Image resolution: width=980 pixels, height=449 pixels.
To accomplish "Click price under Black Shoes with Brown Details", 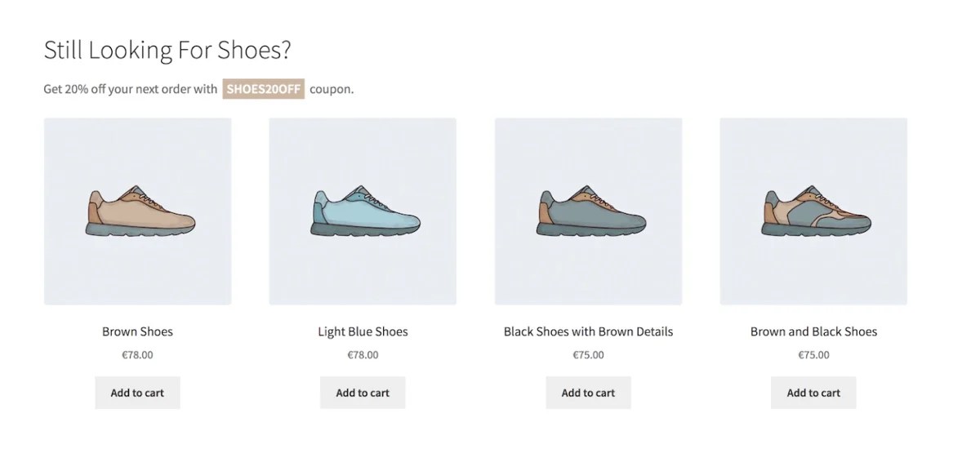I will pyautogui.click(x=588, y=355).
